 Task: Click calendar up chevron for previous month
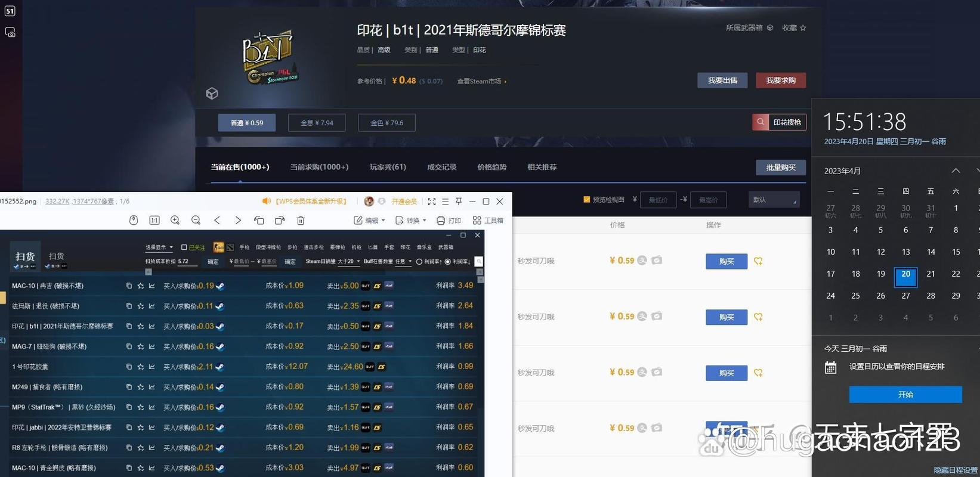coord(956,171)
